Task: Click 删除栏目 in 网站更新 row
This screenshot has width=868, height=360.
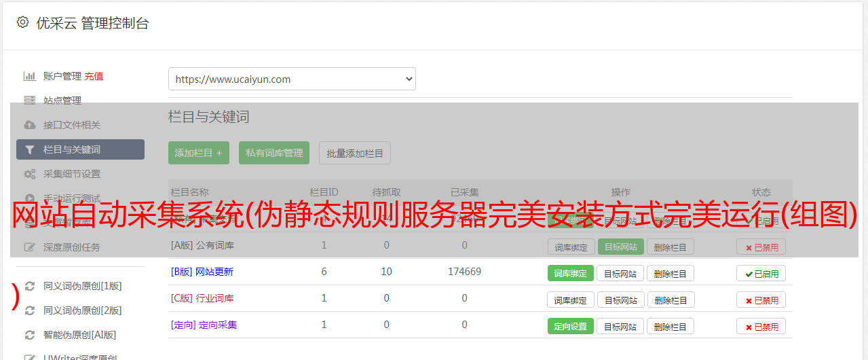Action: point(670,273)
